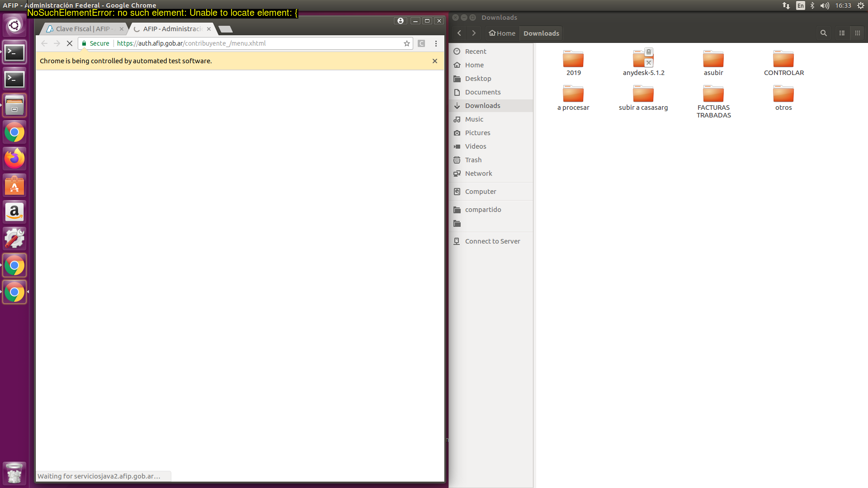Stop loading the AFIP page
The height and width of the screenshot is (488, 868).
(70, 43)
